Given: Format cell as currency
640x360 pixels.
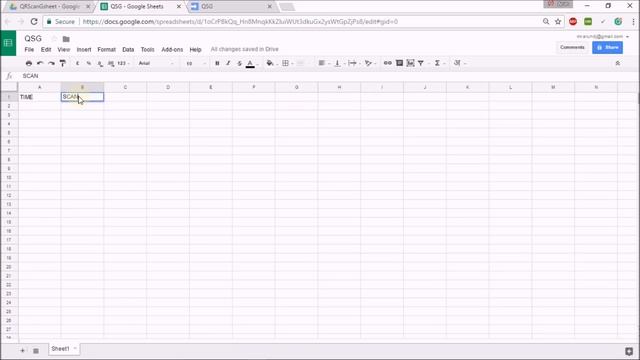Looking at the screenshot, I should coord(77,63).
